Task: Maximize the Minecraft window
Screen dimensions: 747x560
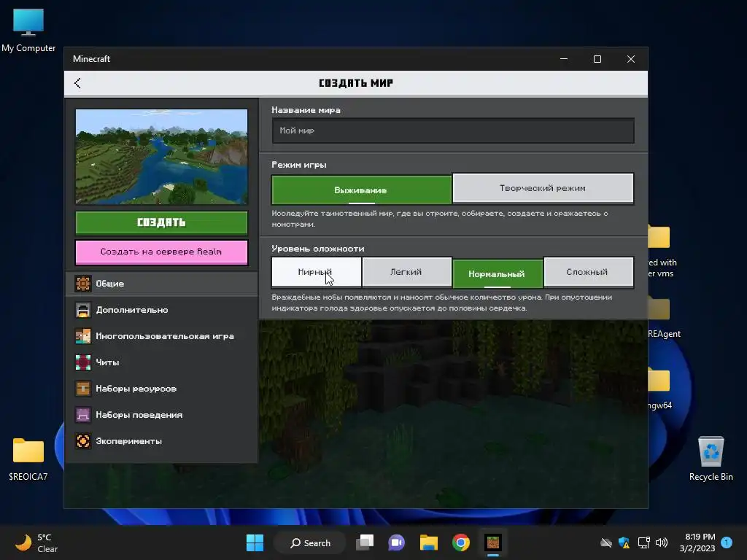Action: point(597,59)
